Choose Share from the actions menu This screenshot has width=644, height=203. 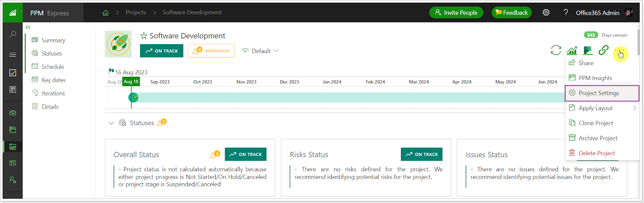tap(603, 63)
